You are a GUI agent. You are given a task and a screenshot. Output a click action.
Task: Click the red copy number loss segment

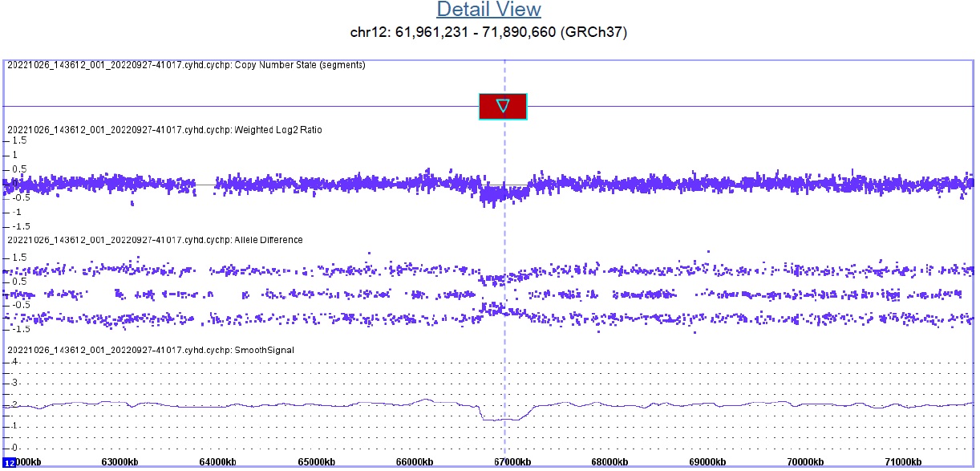click(x=503, y=106)
